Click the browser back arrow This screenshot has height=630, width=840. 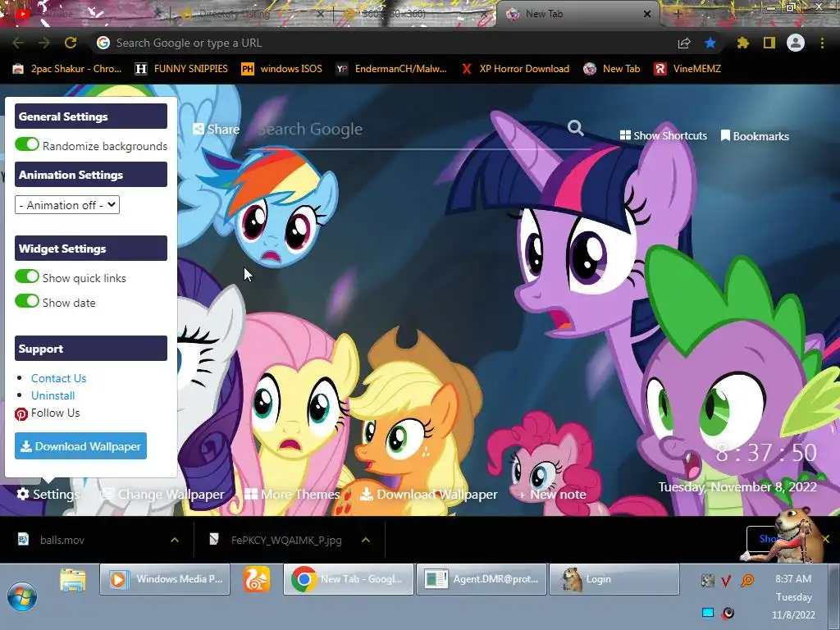click(x=18, y=43)
